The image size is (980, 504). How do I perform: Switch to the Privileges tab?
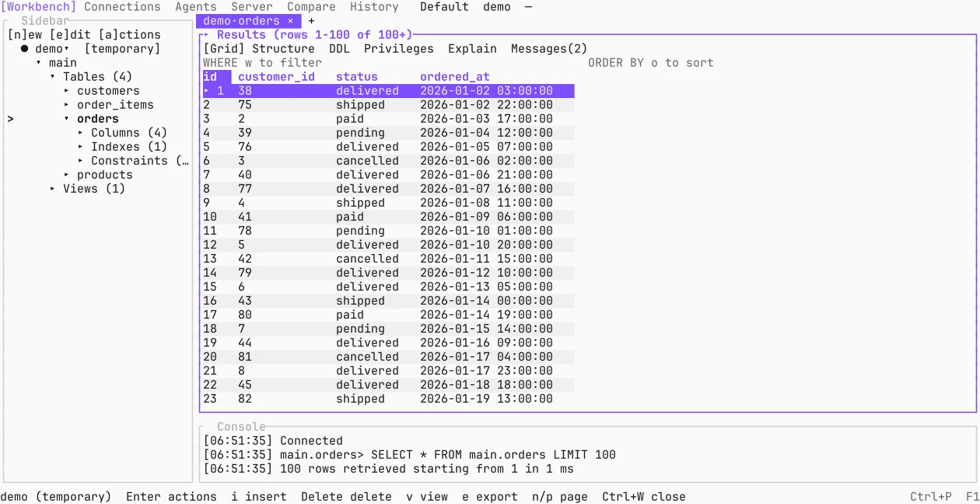point(399,49)
